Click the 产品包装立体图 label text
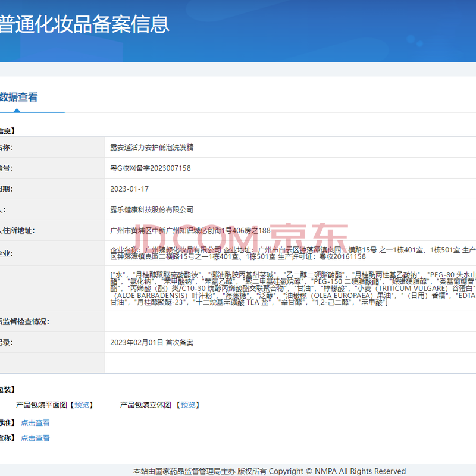This screenshot has height=476, width=476. click(x=146, y=405)
